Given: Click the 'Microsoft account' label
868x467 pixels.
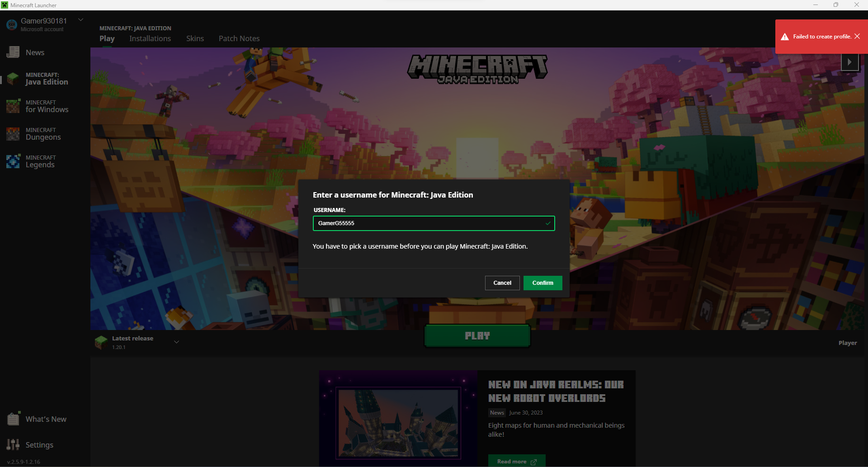Looking at the screenshot, I should [x=42, y=29].
